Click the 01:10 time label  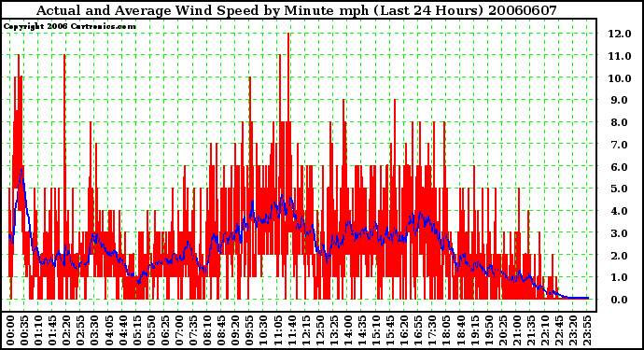click(38, 330)
